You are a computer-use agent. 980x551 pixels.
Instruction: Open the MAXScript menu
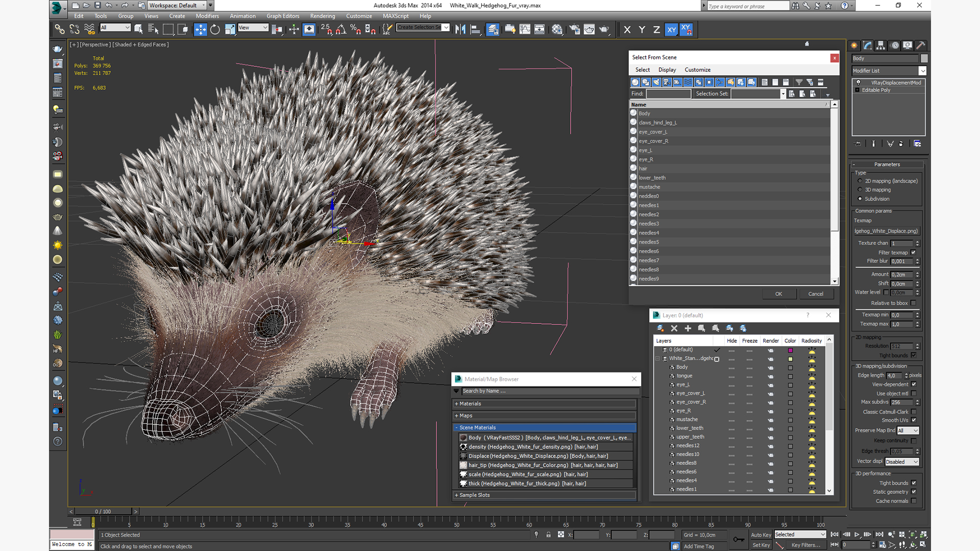click(x=396, y=16)
